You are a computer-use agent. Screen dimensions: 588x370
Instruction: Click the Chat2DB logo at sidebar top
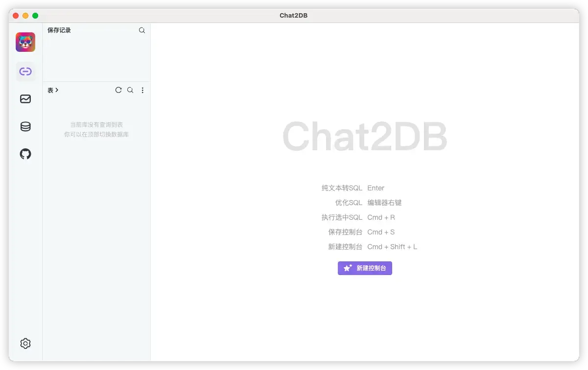[x=25, y=42]
